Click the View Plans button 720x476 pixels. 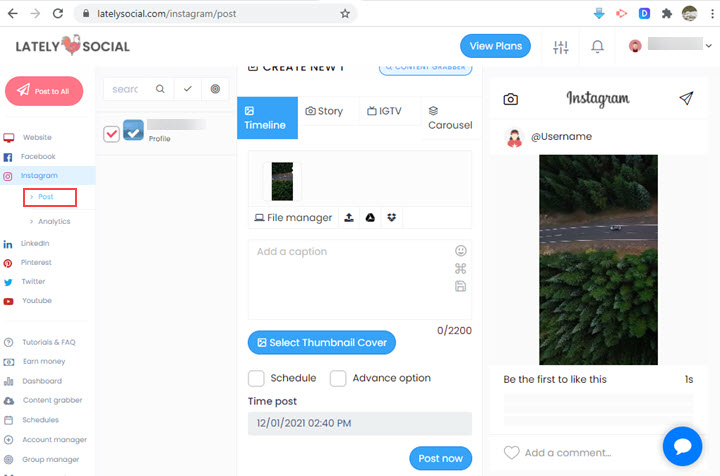coord(495,46)
